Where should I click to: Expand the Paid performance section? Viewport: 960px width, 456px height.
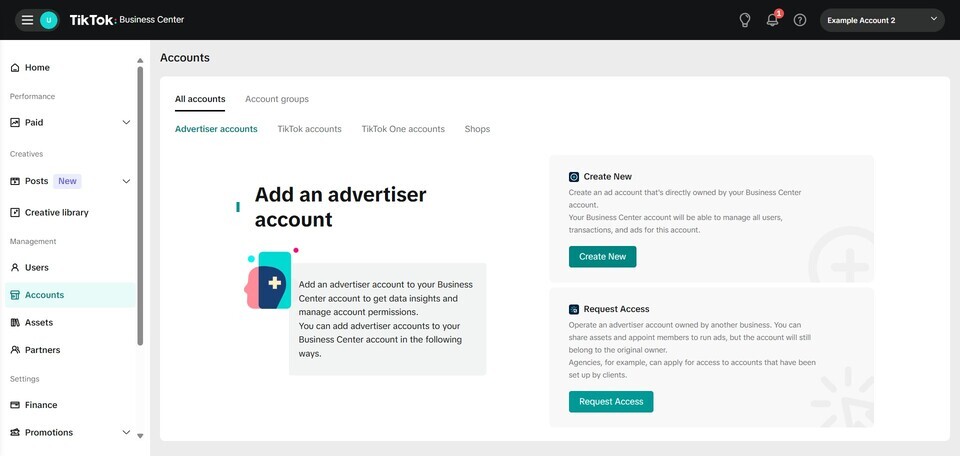(126, 123)
